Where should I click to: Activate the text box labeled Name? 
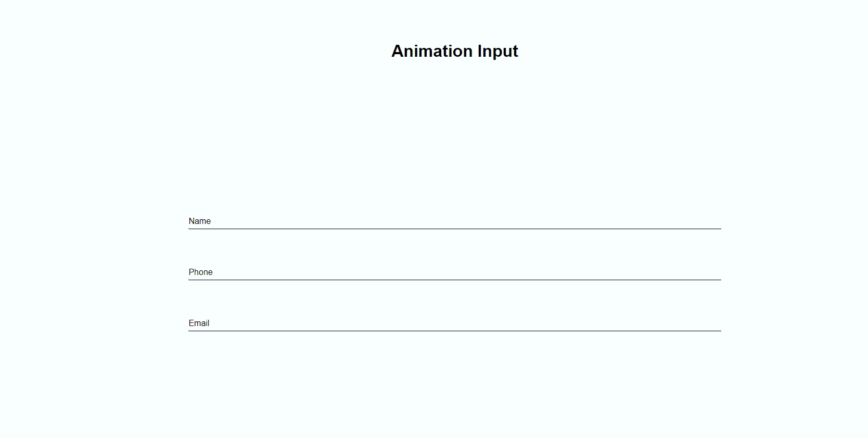454,221
